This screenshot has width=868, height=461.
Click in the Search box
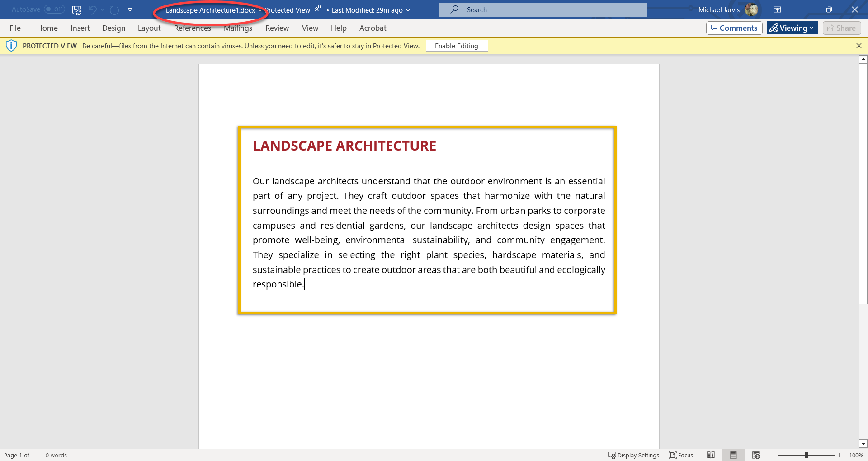[542, 9]
